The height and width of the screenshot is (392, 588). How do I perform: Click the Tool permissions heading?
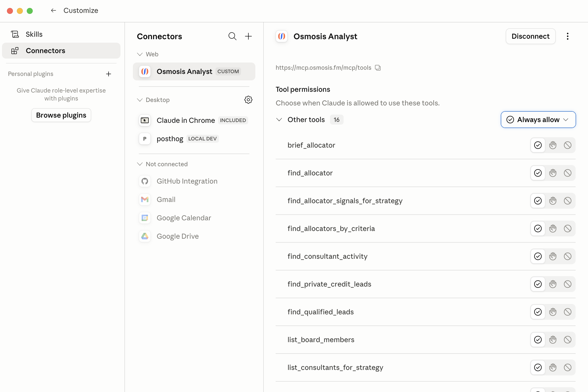click(303, 90)
